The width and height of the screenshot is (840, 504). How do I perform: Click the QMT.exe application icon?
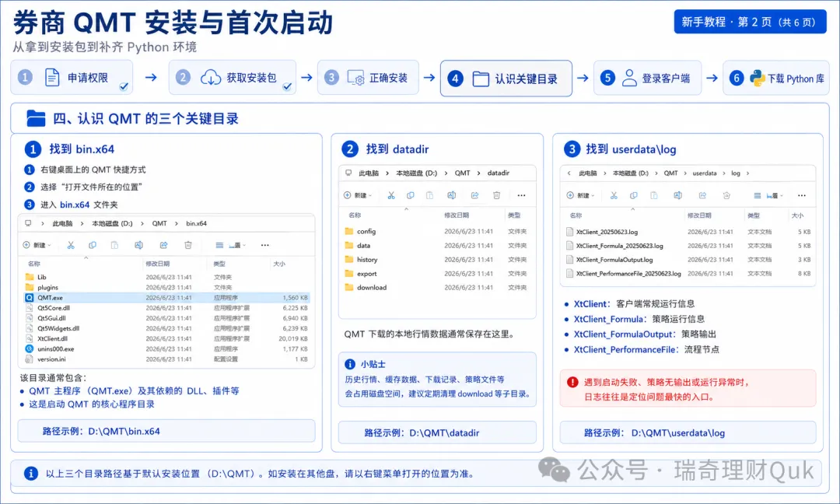(30, 298)
